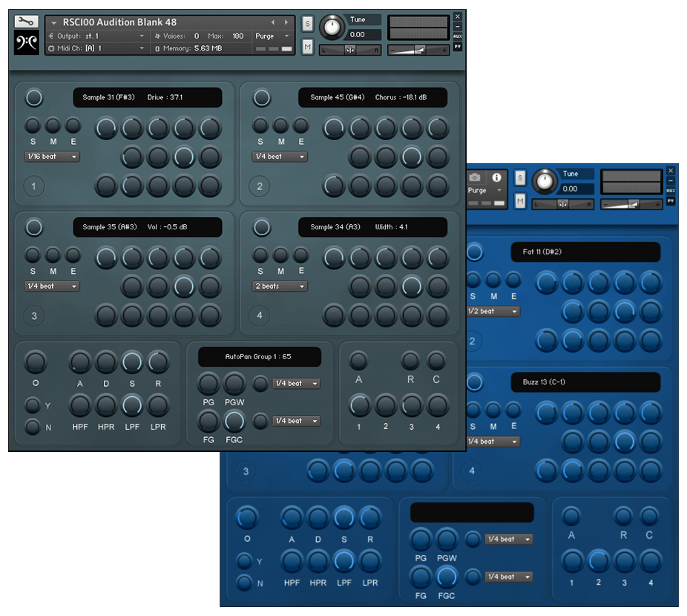The height and width of the screenshot is (616, 687).
Task: Open the 1/2 beat dropdown in blue window
Action: click(x=493, y=311)
